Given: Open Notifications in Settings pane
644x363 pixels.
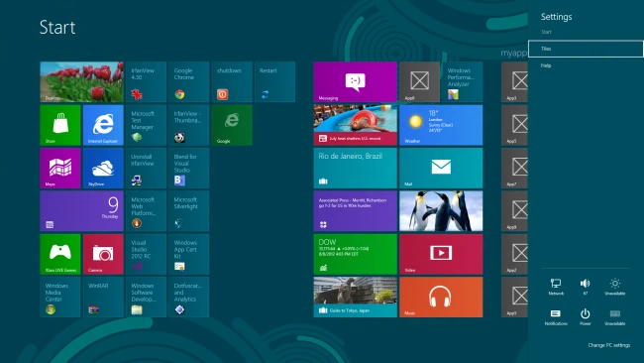Looking at the screenshot, I should pyautogui.click(x=556, y=317).
